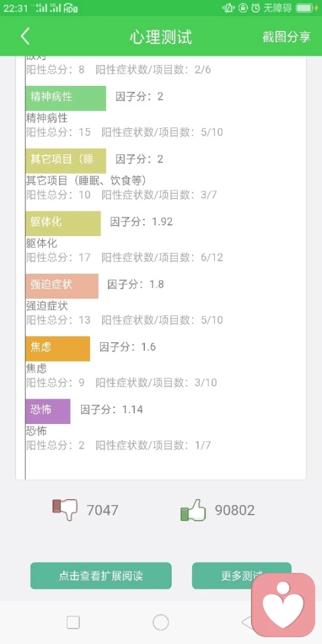The width and height of the screenshot is (322, 644).
Task: Tap the Android home circle icon
Action: point(160,623)
